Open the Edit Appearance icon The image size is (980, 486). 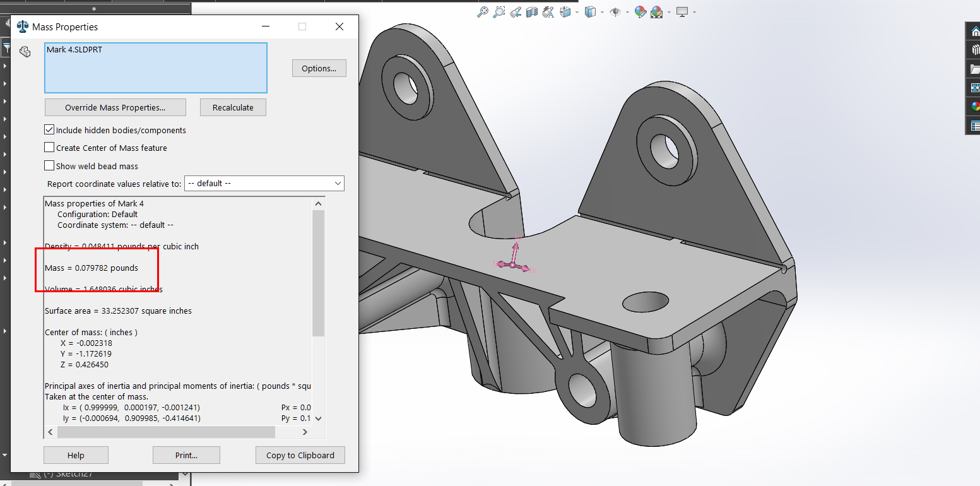point(641,11)
